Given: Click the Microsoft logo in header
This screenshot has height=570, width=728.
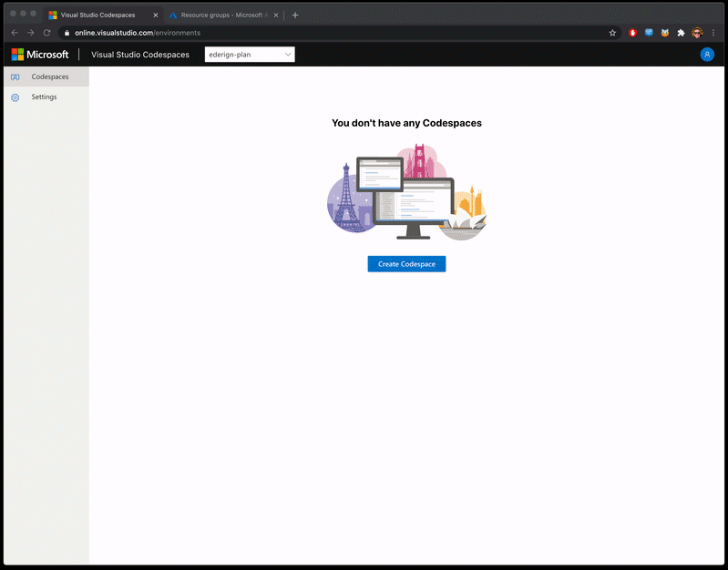Looking at the screenshot, I should (x=40, y=55).
